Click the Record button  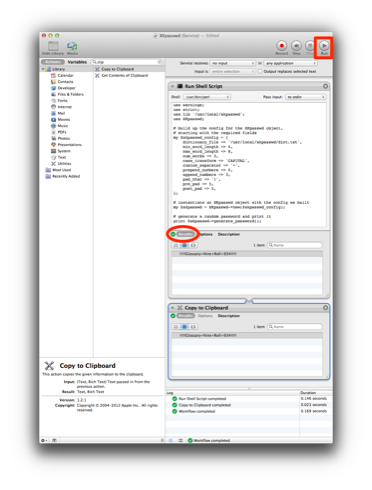[281, 46]
